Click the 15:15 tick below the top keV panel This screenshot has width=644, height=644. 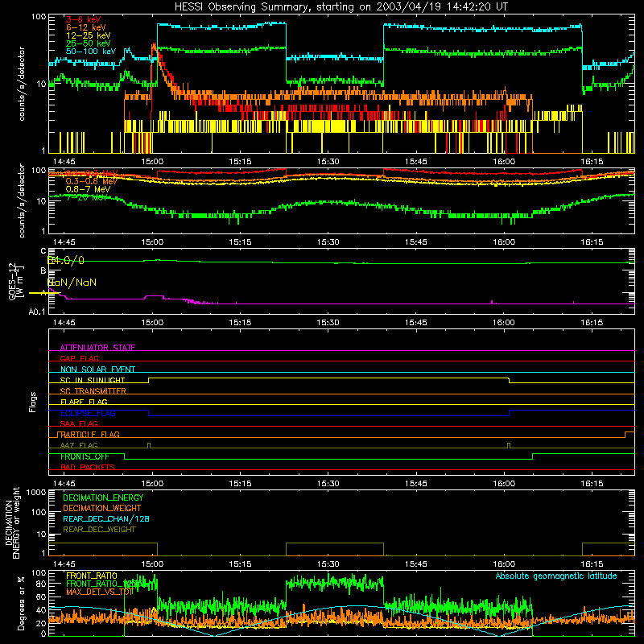[240, 162]
